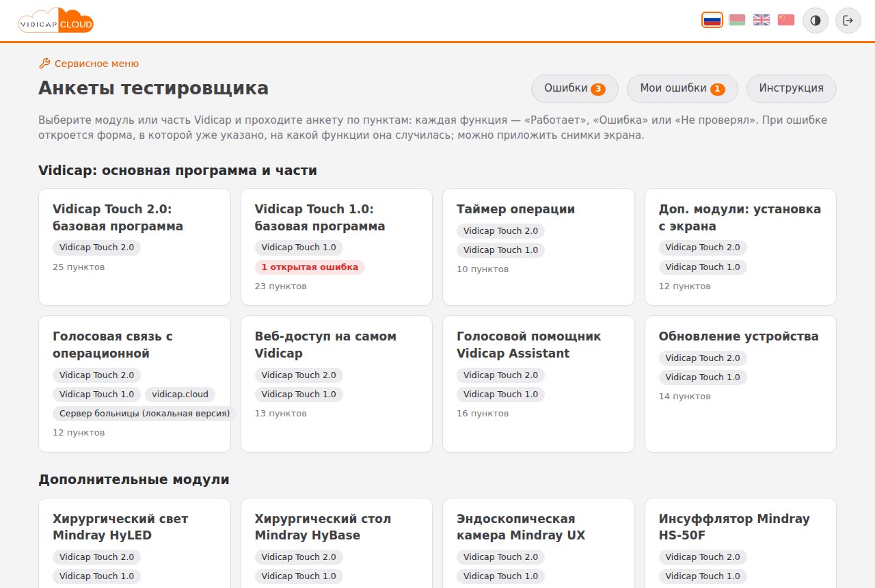Click Vidicap Touch 1.0 tag in Голосовой помощник card
The image size is (875, 588).
(500, 395)
